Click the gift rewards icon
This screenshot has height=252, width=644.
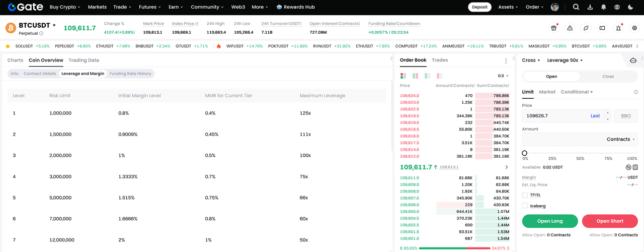(554, 28)
